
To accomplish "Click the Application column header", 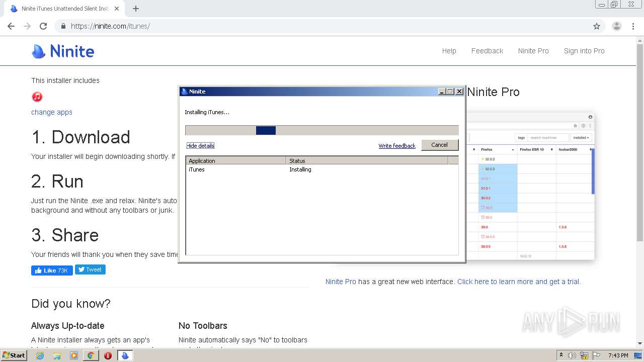I will (x=236, y=161).
